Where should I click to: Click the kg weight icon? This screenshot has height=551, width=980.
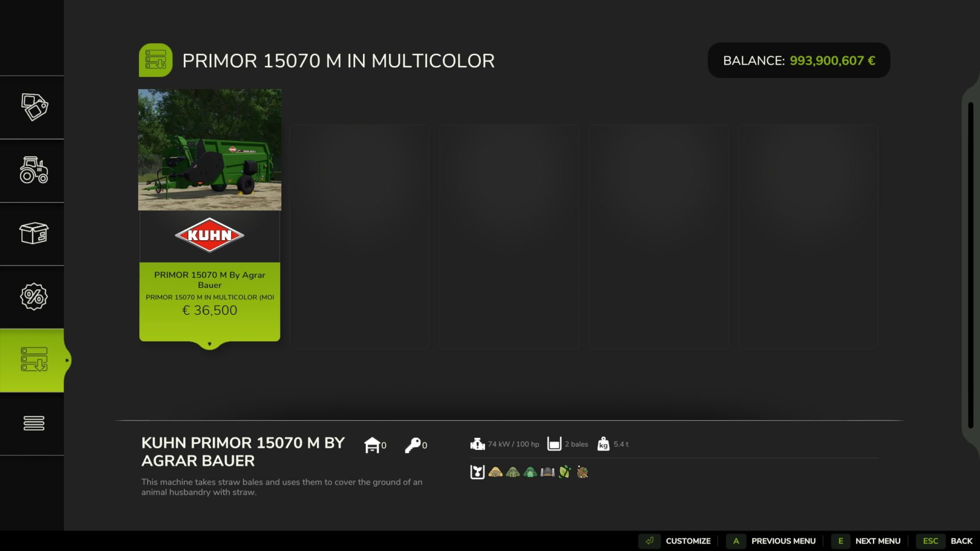tap(603, 444)
